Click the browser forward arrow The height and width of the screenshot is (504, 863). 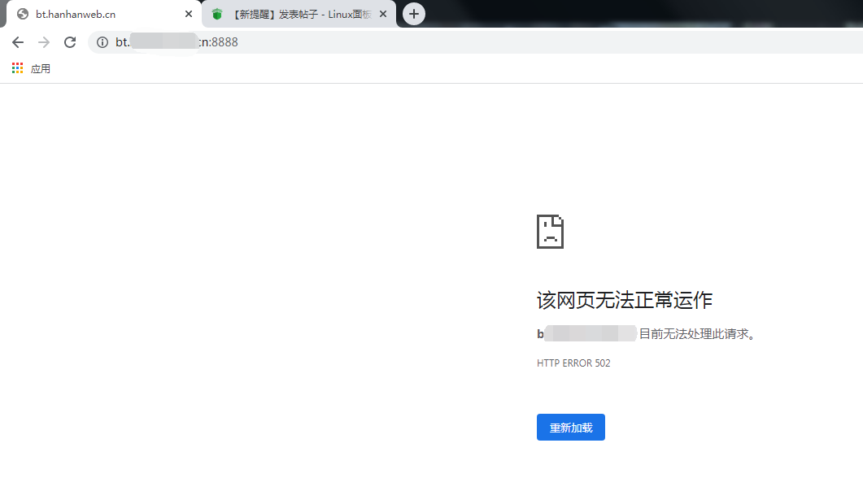(x=43, y=42)
